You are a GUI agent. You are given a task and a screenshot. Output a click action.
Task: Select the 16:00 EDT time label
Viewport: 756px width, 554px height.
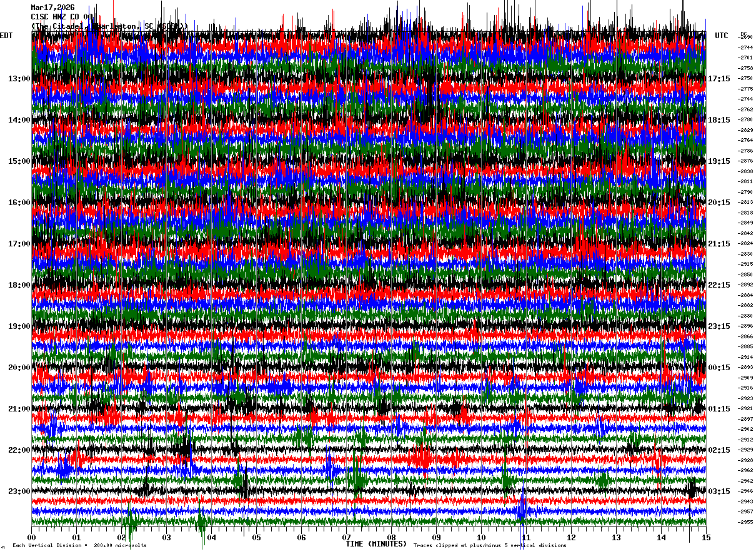(x=19, y=203)
